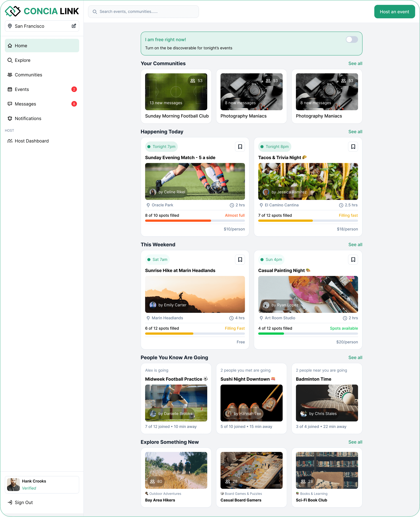Enable the 'I am free right now' toggle
Screen dimensions: 420x517
(352, 39)
